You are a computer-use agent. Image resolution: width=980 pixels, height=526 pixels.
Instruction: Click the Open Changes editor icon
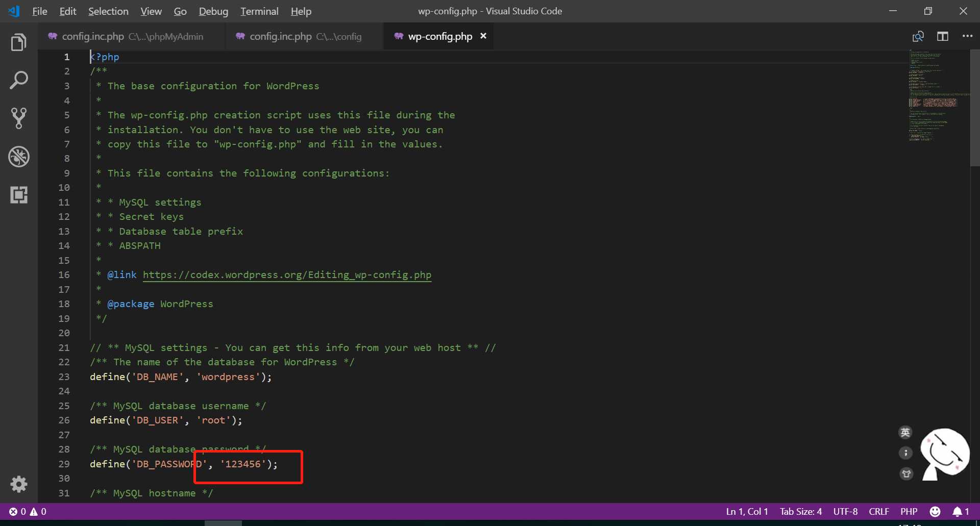(918, 36)
